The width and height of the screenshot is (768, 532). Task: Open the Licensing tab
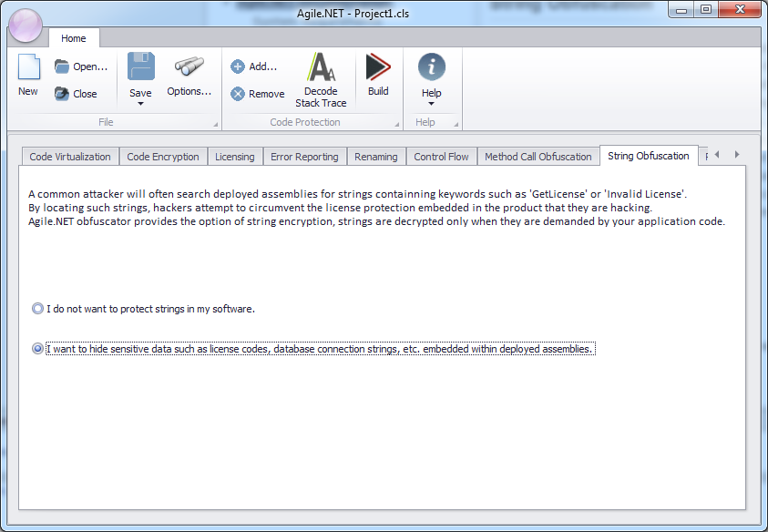tap(234, 157)
